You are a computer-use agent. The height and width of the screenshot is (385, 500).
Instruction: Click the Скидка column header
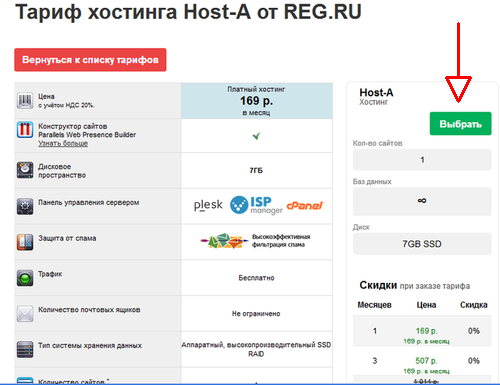tap(474, 305)
